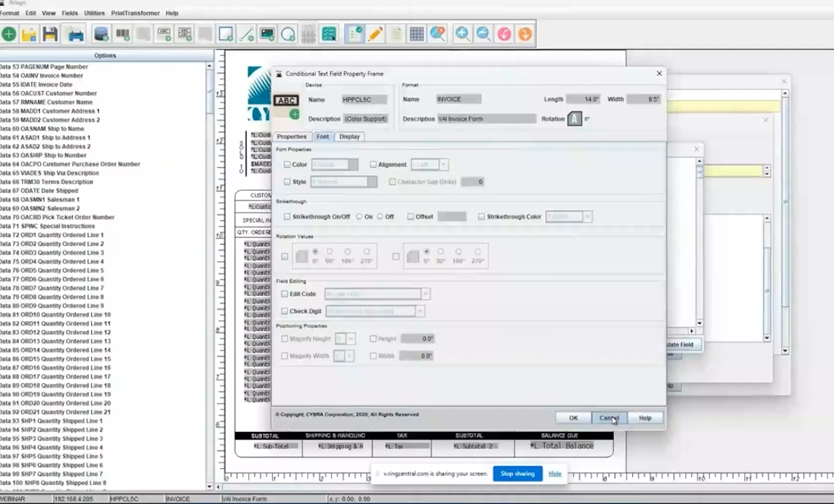Click the orange circular arrow icon
This screenshot has width=834, height=504.
click(x=525, y=34)
